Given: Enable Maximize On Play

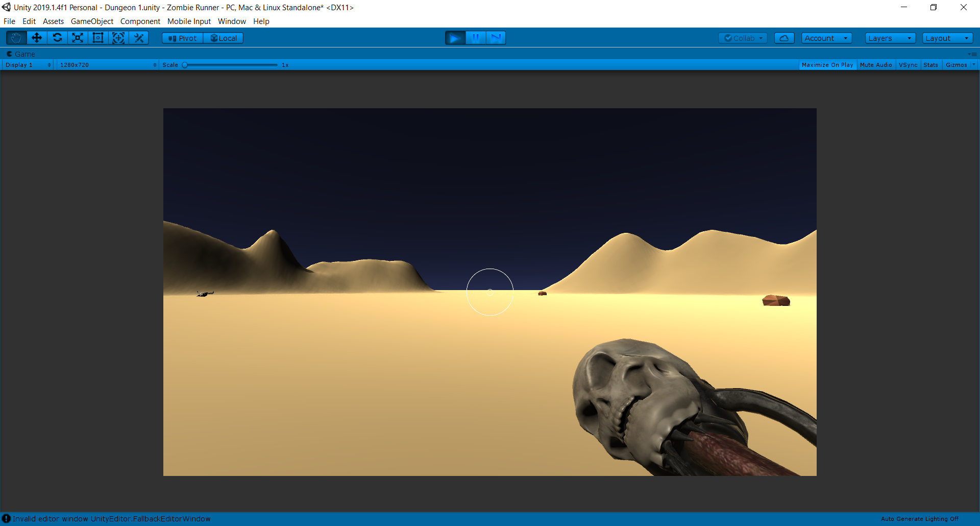Looking at the screenshot, I should 827,65.
